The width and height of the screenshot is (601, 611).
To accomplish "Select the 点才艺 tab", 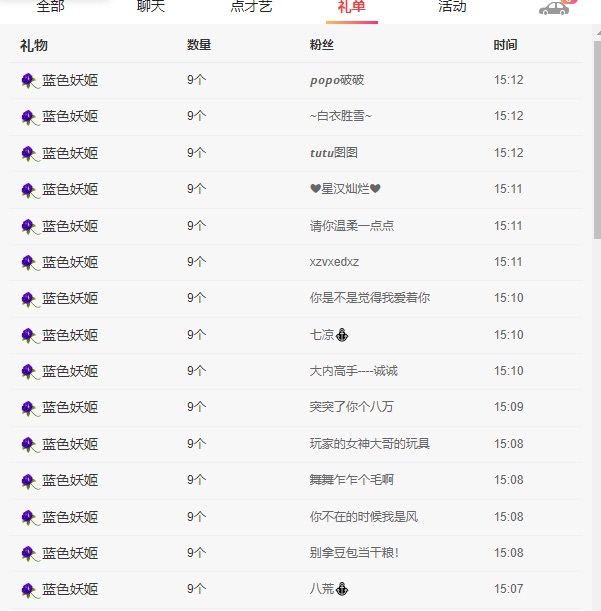I will pos(251,7).
